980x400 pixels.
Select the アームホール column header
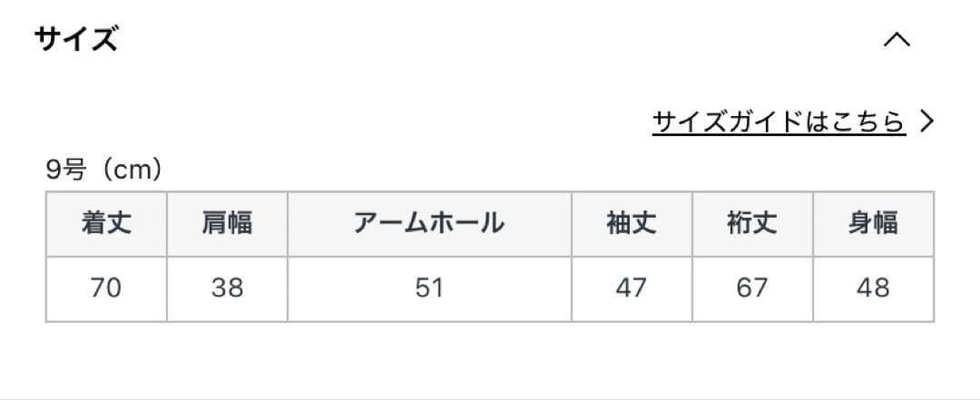pos(429,224)
